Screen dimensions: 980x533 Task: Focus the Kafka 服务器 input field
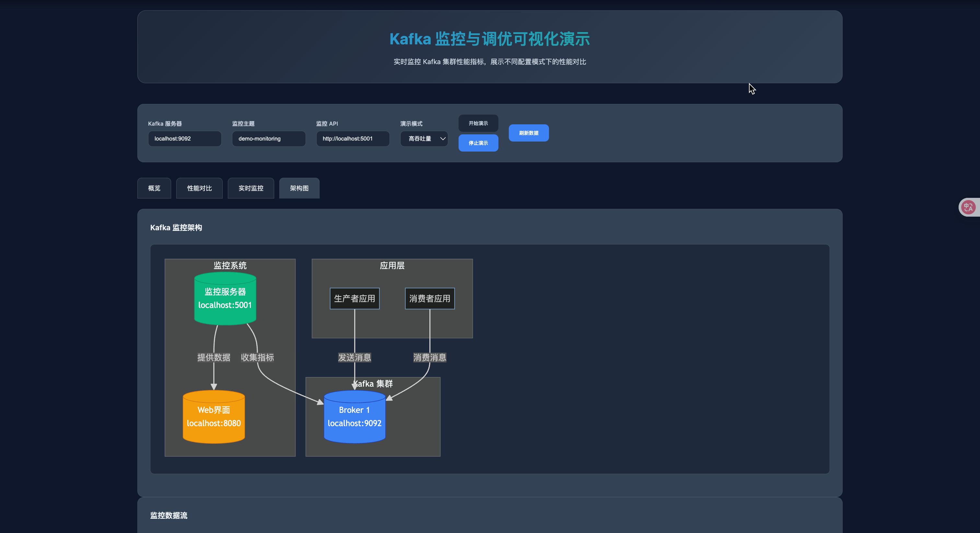click(x=184, y=139)
